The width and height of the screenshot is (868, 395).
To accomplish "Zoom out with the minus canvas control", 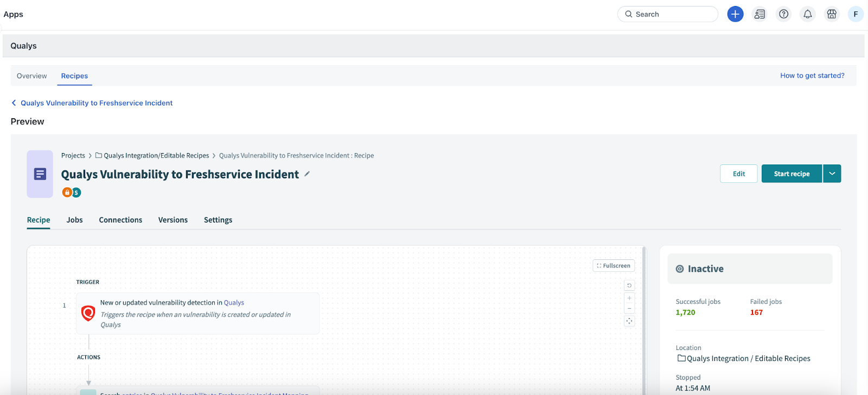I will tap(629, 308).
